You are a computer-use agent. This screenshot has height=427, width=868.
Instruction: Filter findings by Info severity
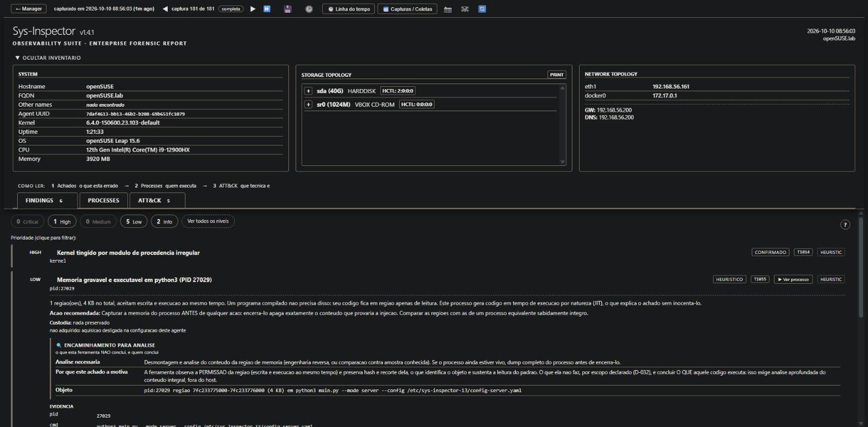164,221
